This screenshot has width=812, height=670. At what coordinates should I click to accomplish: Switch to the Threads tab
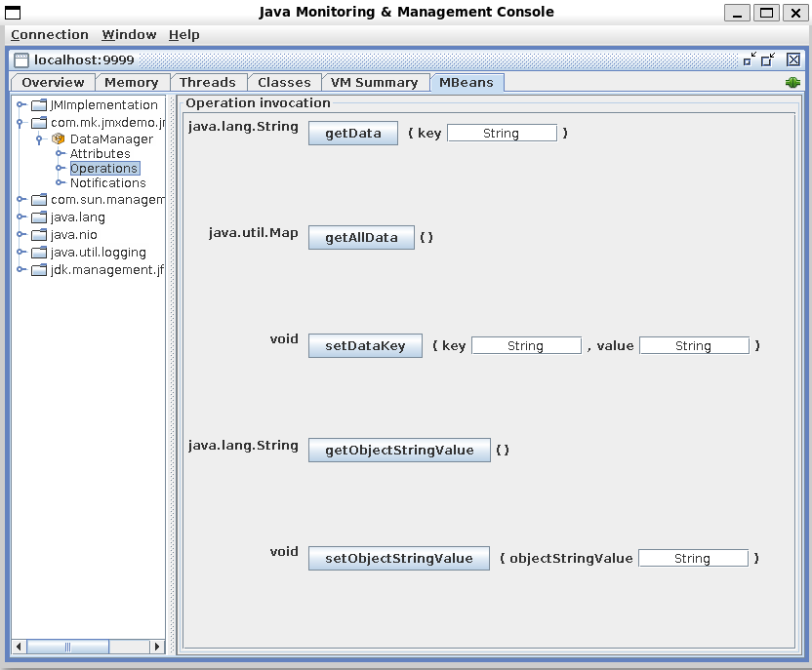coord(207,83)
